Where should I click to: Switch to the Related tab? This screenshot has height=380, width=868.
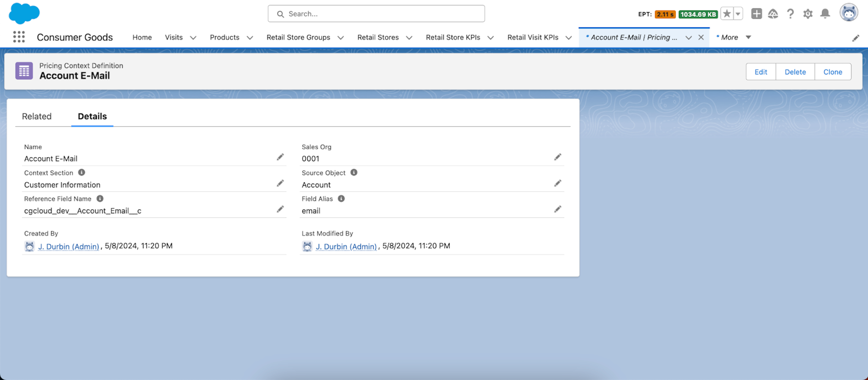37,116
